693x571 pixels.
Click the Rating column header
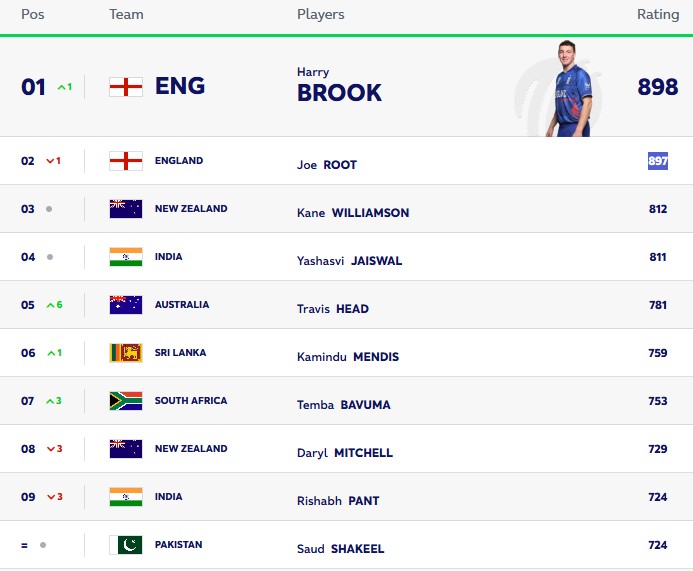[x=658, y=15]
